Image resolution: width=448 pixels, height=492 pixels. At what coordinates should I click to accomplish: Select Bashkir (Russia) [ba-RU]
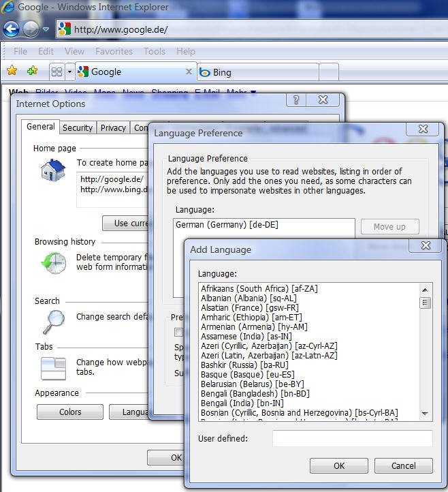[244, 365]
